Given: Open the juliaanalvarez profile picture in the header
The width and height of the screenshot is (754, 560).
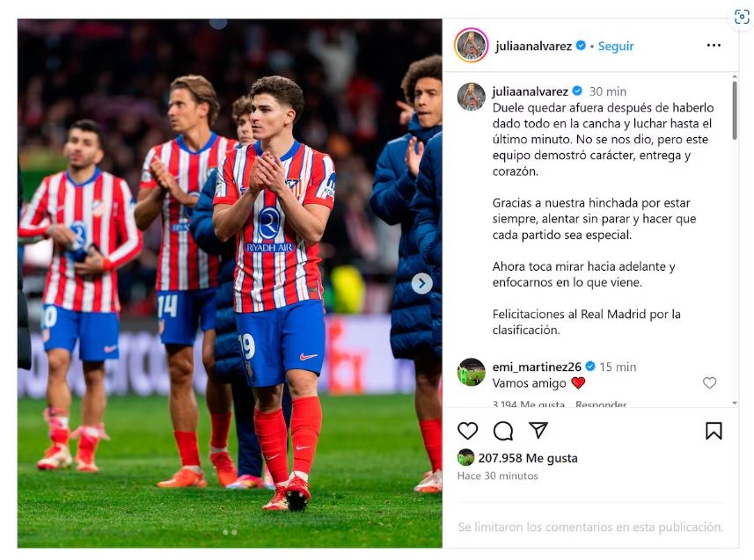Looking at the screenshot, I should [471, 45].
